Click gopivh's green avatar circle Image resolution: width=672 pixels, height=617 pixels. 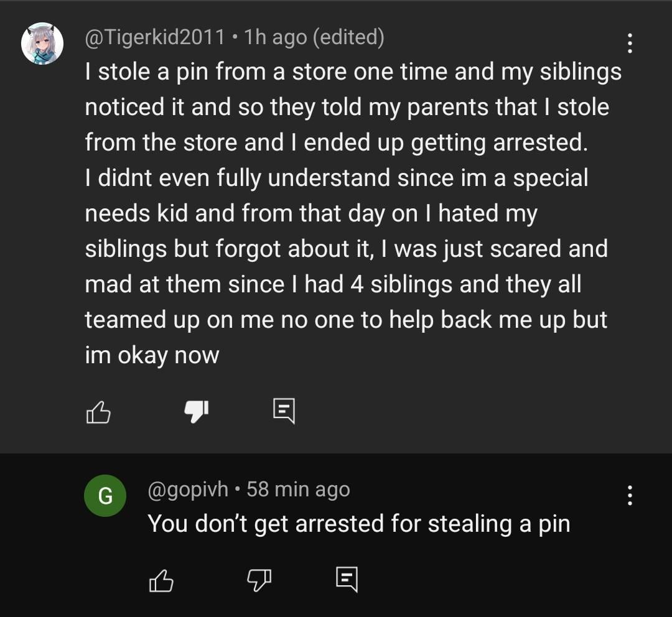pos(106,495)
